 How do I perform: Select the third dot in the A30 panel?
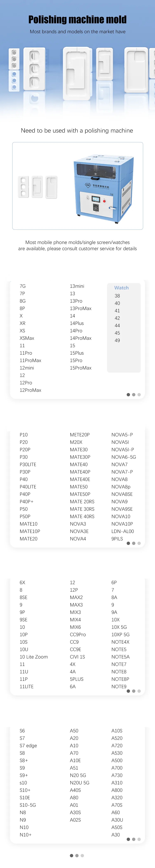coord(139,839)
